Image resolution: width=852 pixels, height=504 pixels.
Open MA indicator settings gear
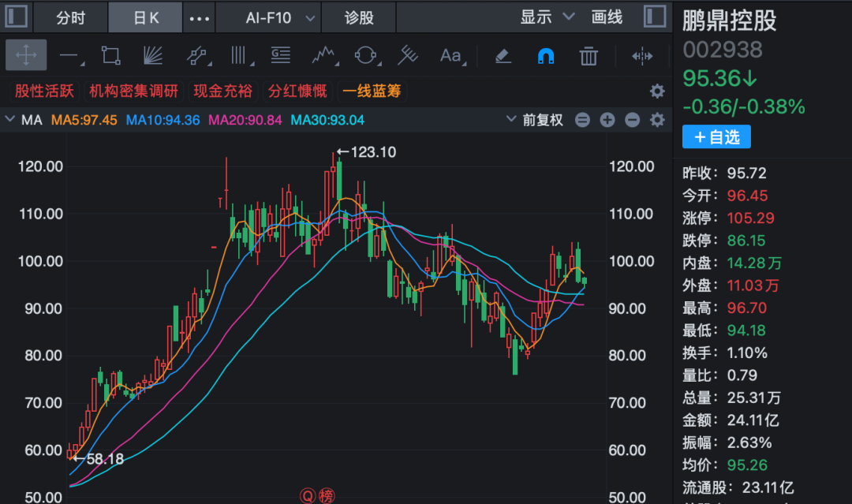coord(657,119)
